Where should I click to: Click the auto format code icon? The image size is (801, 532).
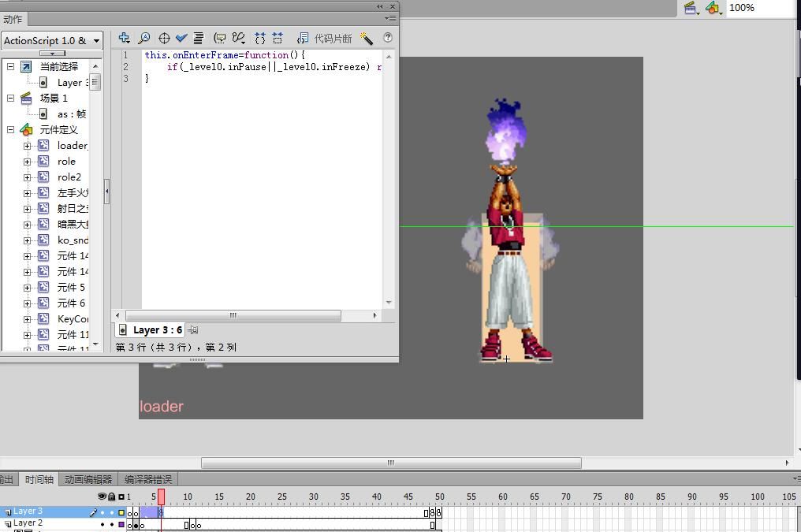pos(199,38)
